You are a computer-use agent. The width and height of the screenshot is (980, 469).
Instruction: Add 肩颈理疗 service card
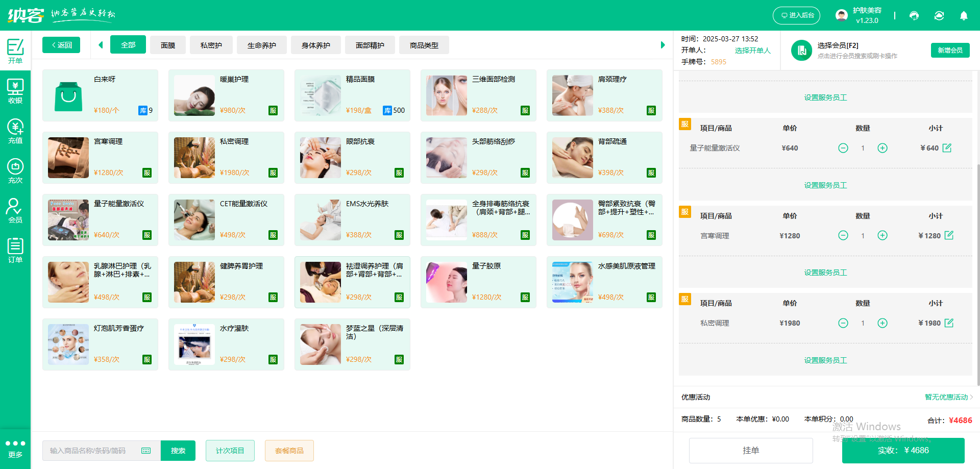604,95
